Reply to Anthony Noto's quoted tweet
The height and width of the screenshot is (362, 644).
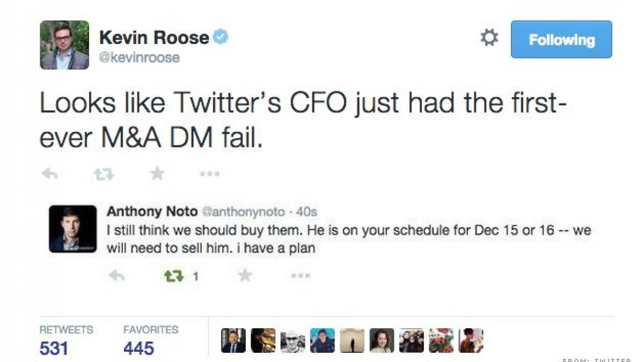point(117,276)
